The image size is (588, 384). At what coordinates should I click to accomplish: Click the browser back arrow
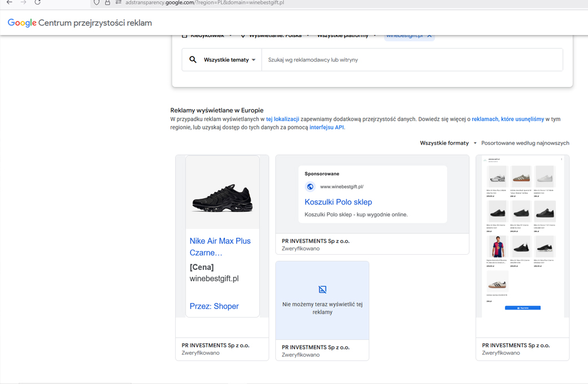point(10,2)
